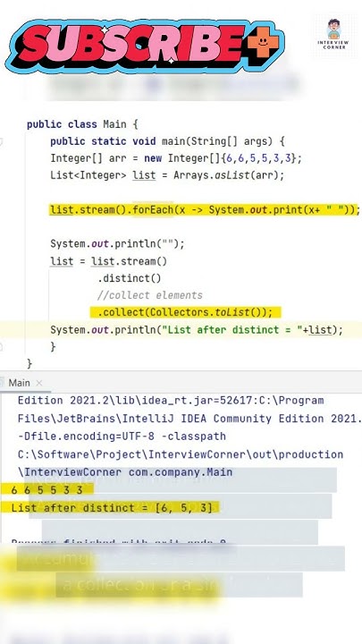Click the Subscribe sticker banner
Image resolution: width=362 pixels, height=644 pixels.
pos(145,46)
